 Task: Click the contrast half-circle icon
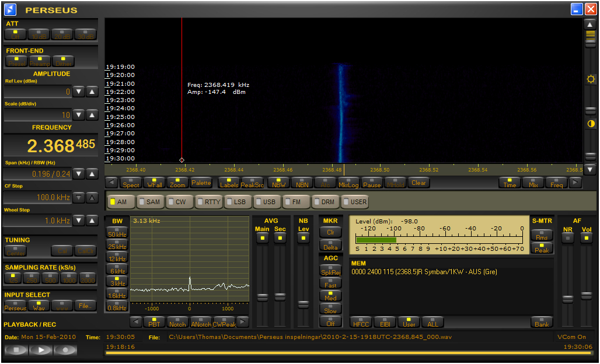click(591, 124)
